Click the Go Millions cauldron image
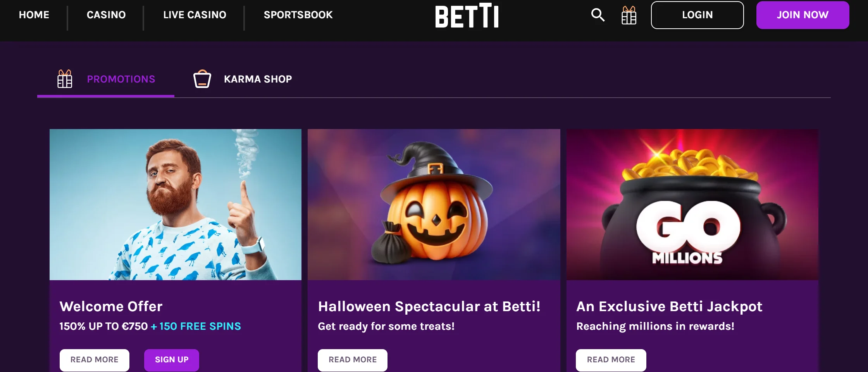 click(x=692, y=204)
